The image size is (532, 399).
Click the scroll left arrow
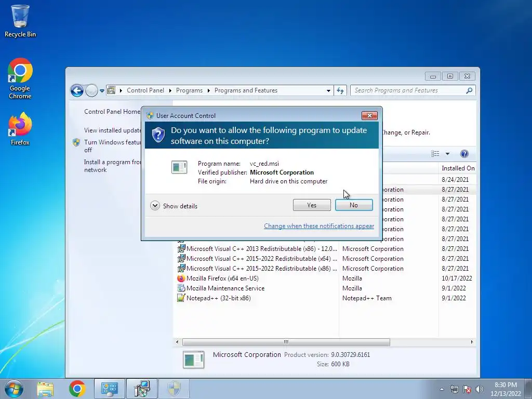(177, 342)
